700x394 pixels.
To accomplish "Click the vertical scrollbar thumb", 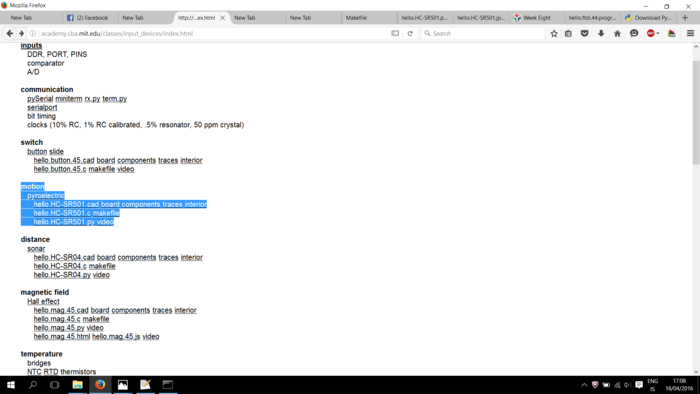I will tap(696, 112).
